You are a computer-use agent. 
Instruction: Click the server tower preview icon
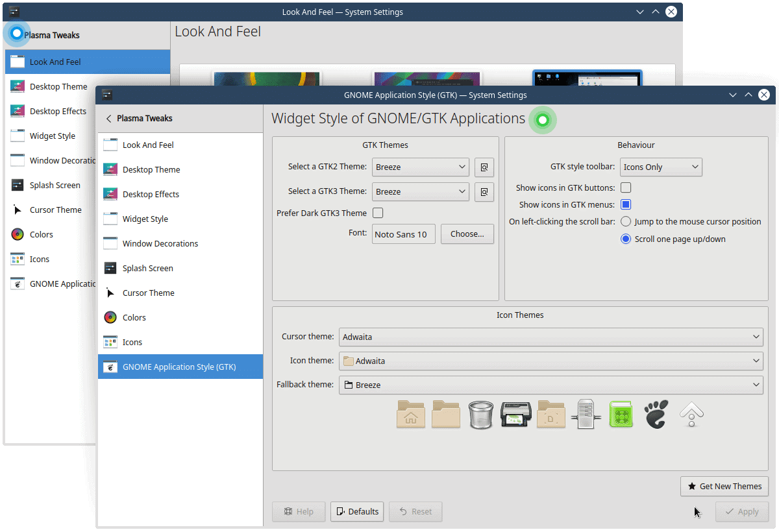click(586, 414)
